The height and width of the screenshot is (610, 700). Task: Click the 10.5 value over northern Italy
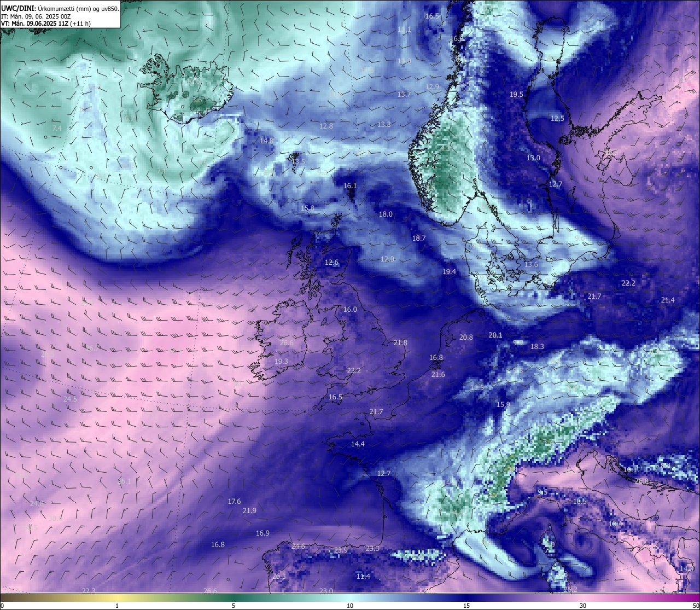click(x=580, y=502)
